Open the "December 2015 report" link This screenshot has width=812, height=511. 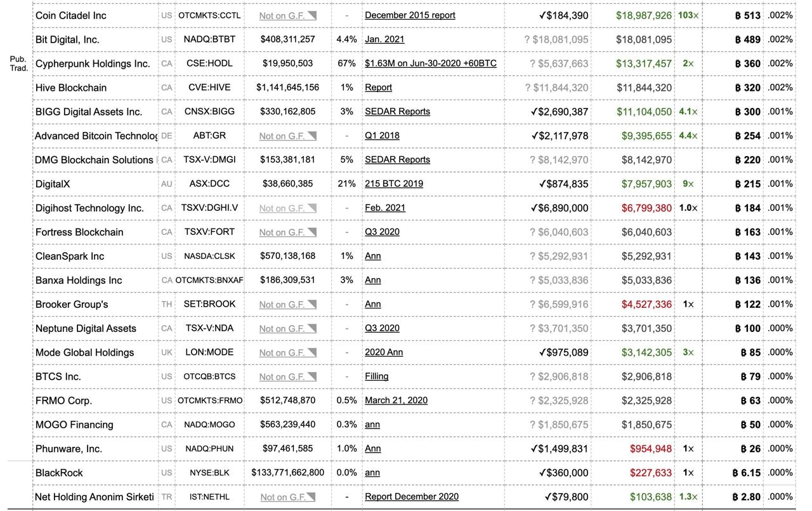pos(410,15)
